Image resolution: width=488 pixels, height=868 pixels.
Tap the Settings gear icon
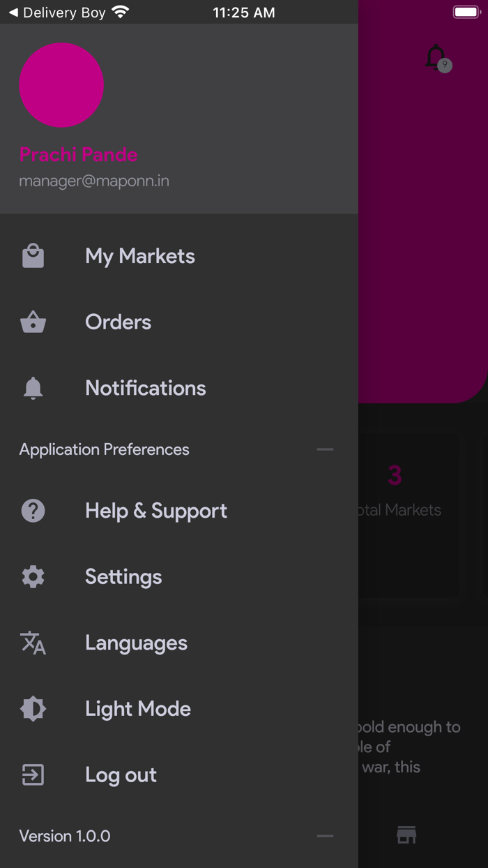[33, 577]
